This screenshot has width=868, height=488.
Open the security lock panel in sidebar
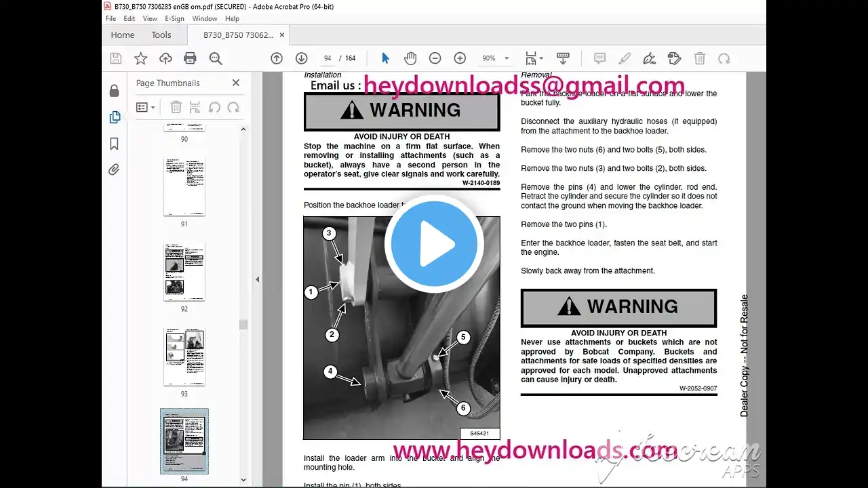(x=114, y=91)
